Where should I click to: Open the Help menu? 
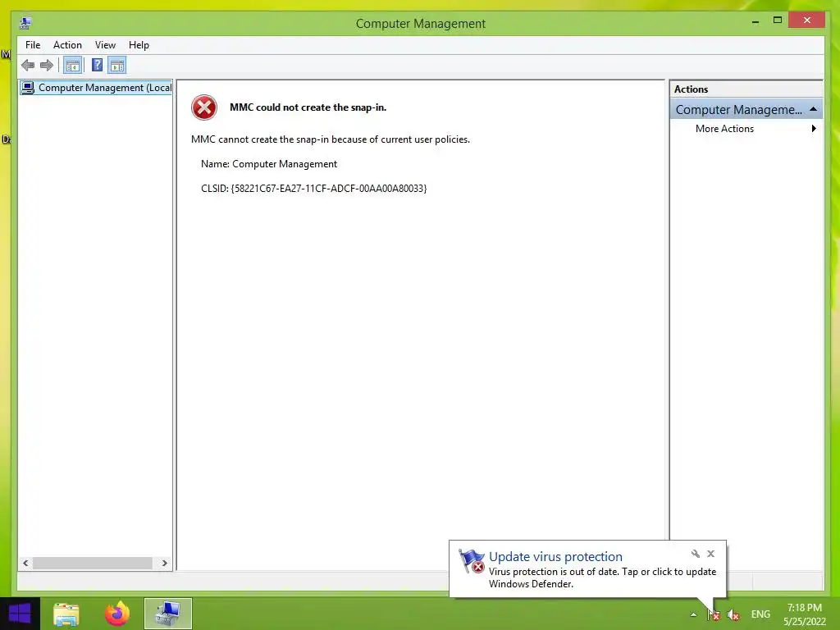(x=139, y=45)
